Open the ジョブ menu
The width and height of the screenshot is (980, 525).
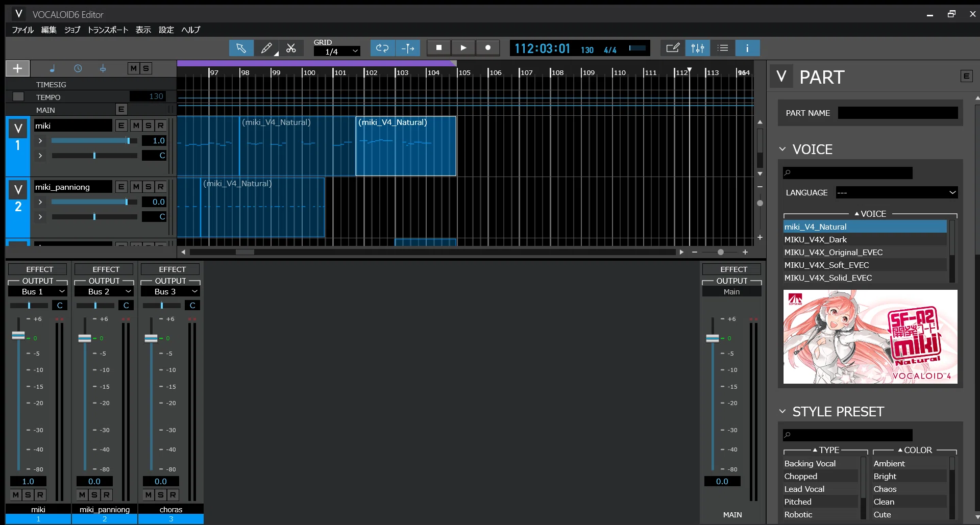(72, 30)
